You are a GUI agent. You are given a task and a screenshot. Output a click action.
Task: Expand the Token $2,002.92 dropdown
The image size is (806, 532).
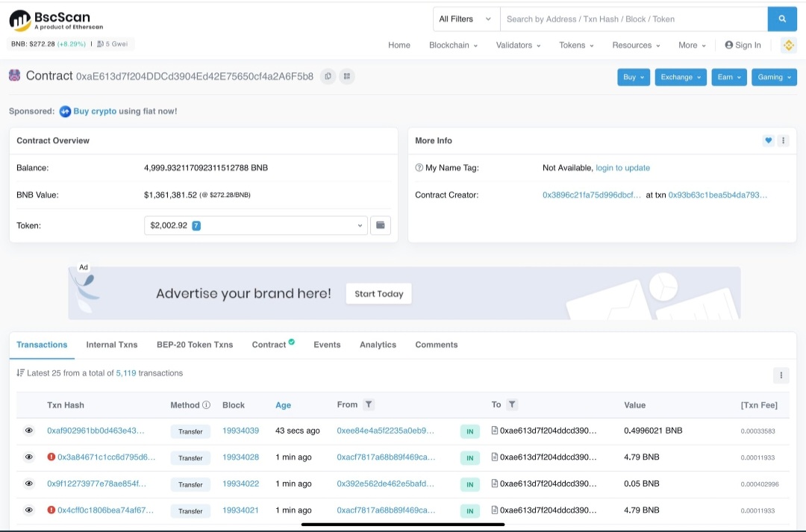256,225
